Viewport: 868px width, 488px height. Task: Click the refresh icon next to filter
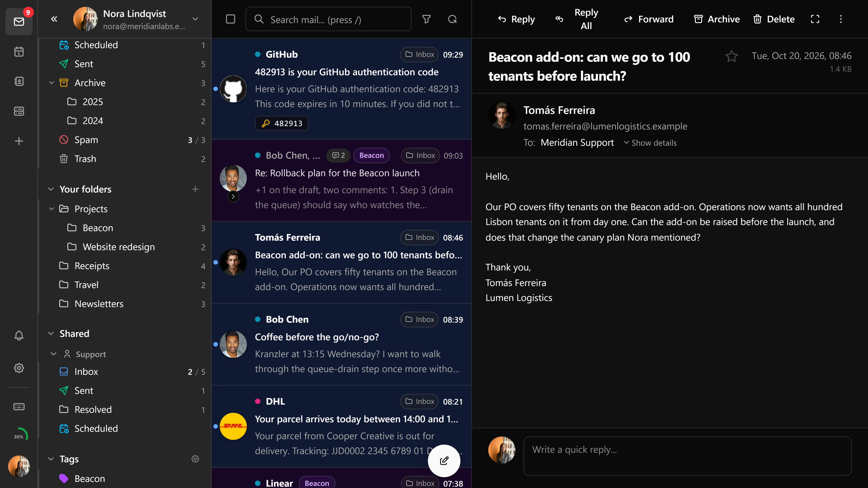point(452,19)
